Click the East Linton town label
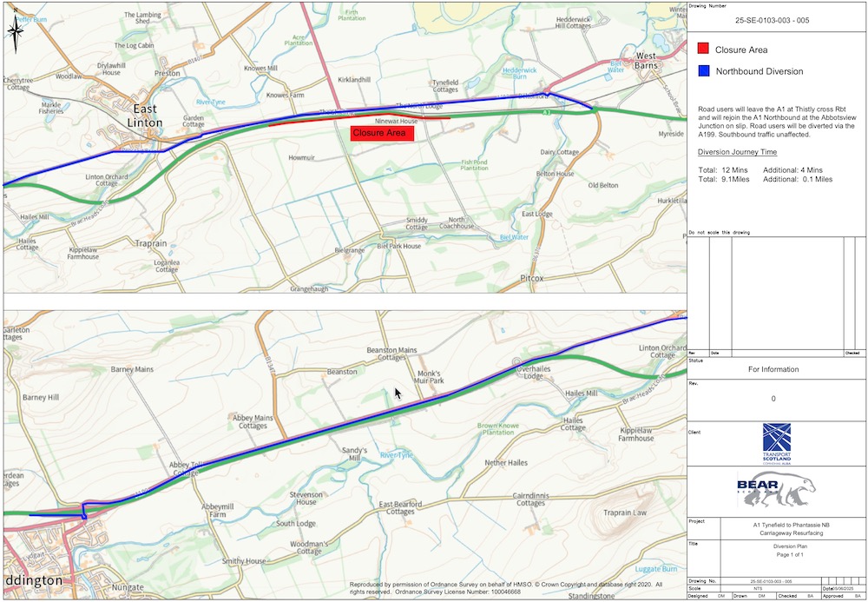The height and width of the screenshot is (602, 868). pos(145,116)
